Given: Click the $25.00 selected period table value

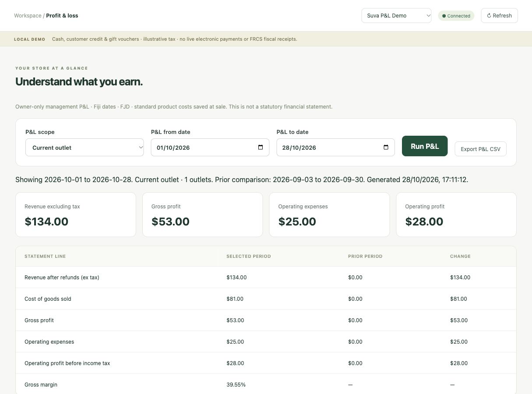Looking at the screenshot, I should tap(235, 342).
